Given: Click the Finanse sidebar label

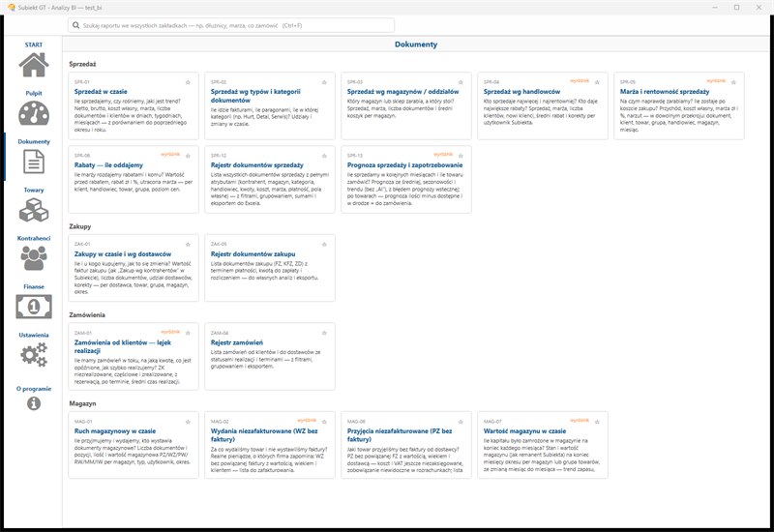Looking at the screenshot, I should [34, 286].
